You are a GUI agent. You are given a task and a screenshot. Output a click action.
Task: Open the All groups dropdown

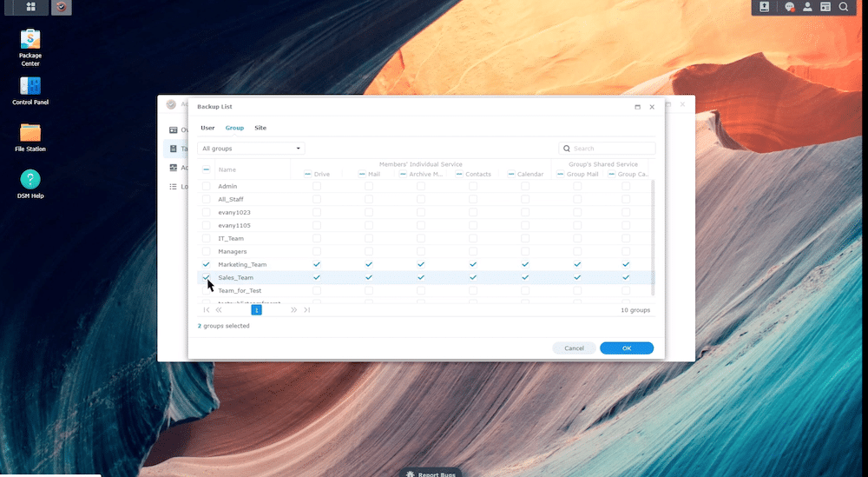click(x=251, y=149)
